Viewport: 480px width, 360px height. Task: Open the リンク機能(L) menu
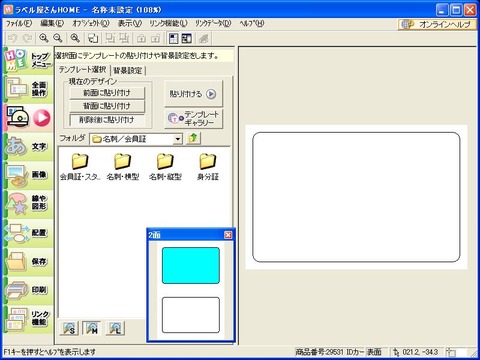coord(168,23)
